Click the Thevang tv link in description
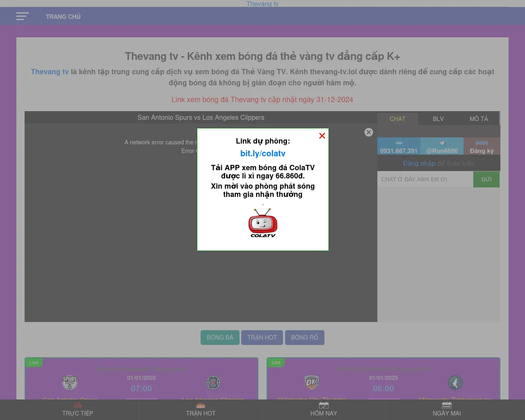This screenshot has height=420, width=525. coord(50,72)
